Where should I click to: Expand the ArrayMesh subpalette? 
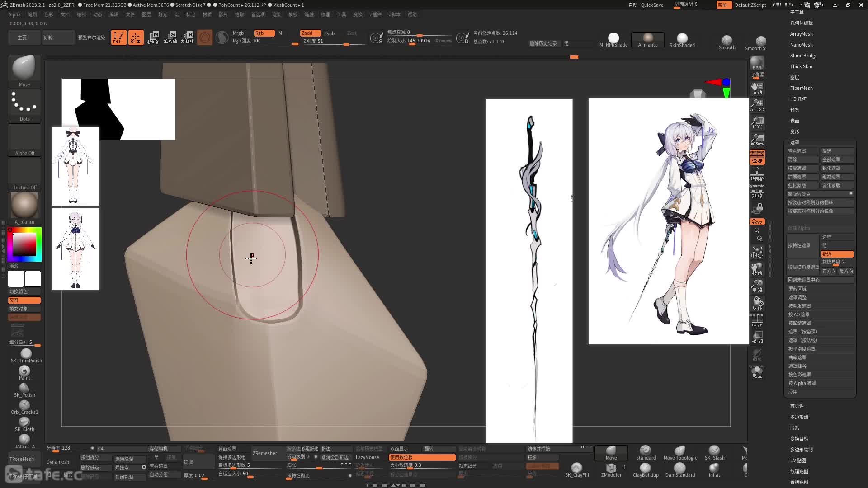801,34
